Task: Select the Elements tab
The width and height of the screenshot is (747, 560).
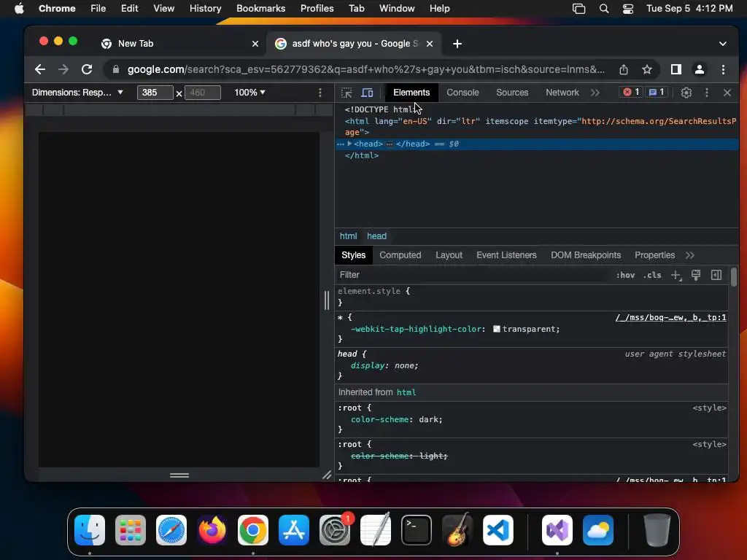Action: click(411, 93)
